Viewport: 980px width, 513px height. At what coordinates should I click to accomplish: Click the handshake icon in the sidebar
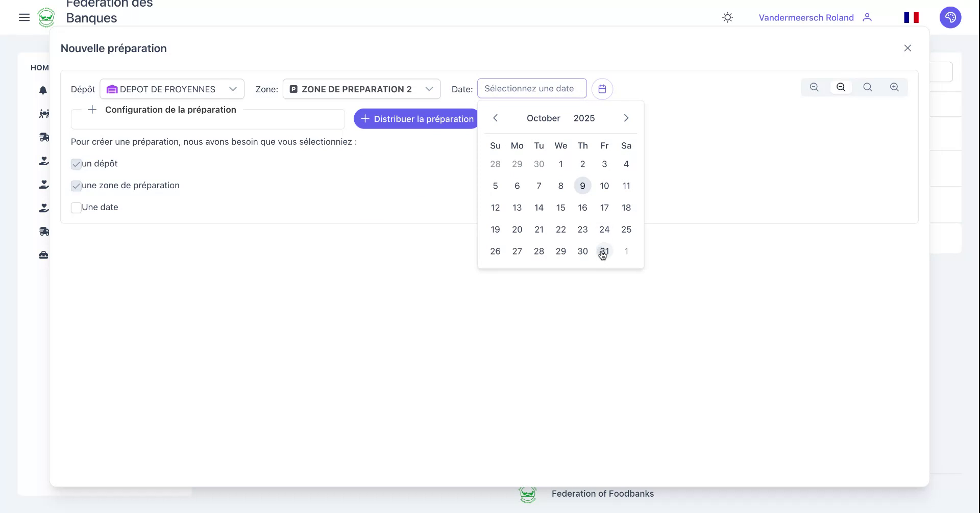pyautogui.click(x=43, y=114)
